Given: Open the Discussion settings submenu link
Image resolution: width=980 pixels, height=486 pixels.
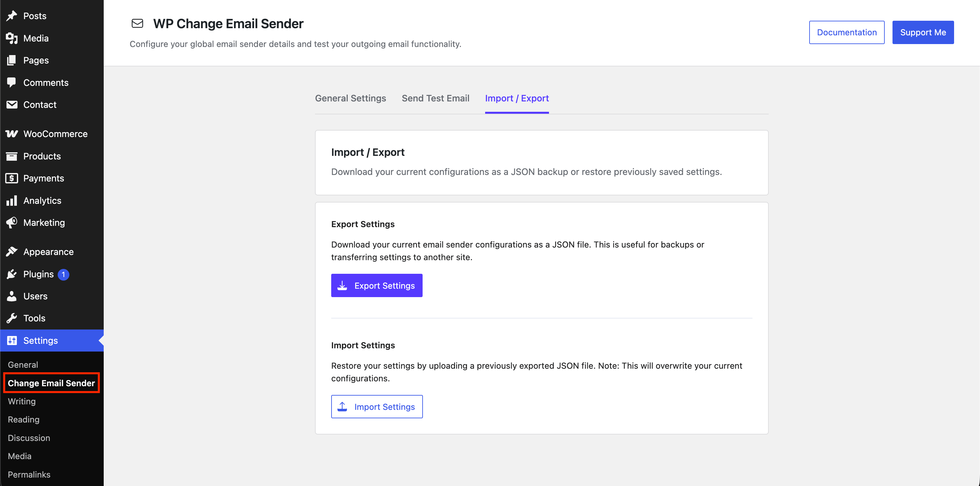Looking at the screenshot, I should pos(29,438).
